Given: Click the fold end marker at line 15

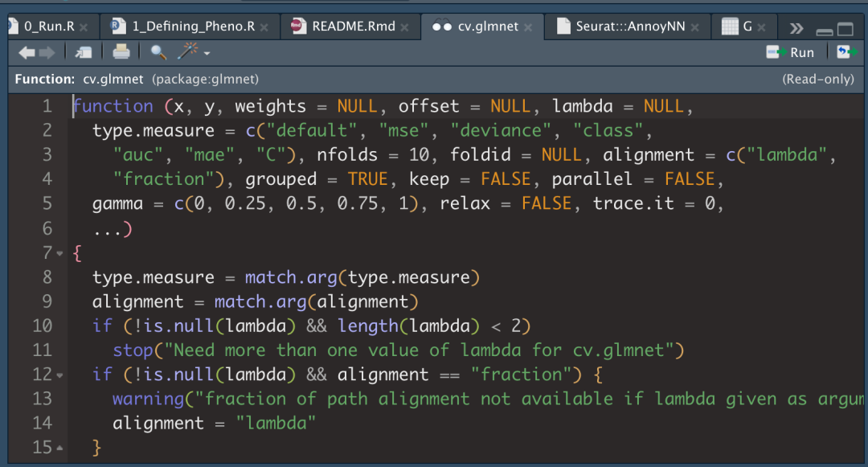Looking at the screenshot, I should [x=59, y=448].
